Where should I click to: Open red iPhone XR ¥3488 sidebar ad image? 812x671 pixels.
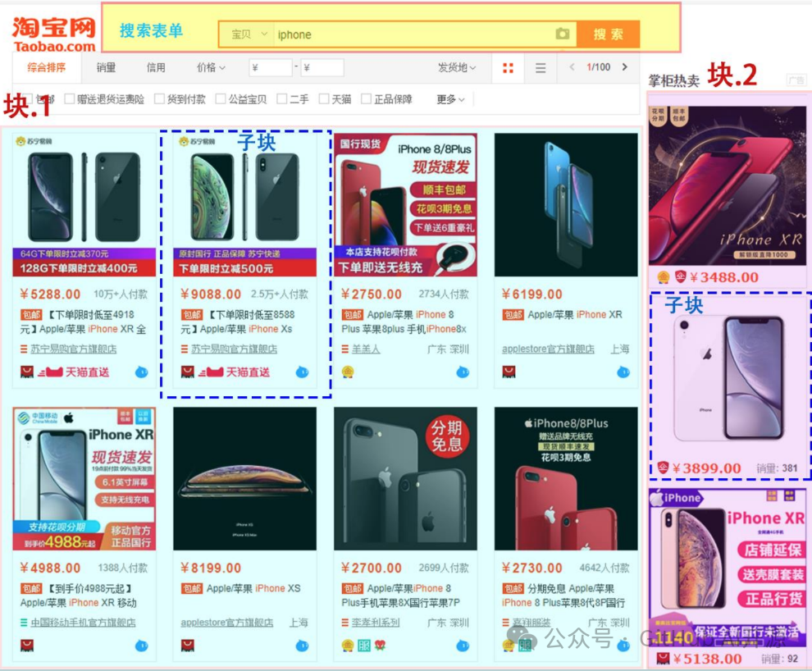728,186
